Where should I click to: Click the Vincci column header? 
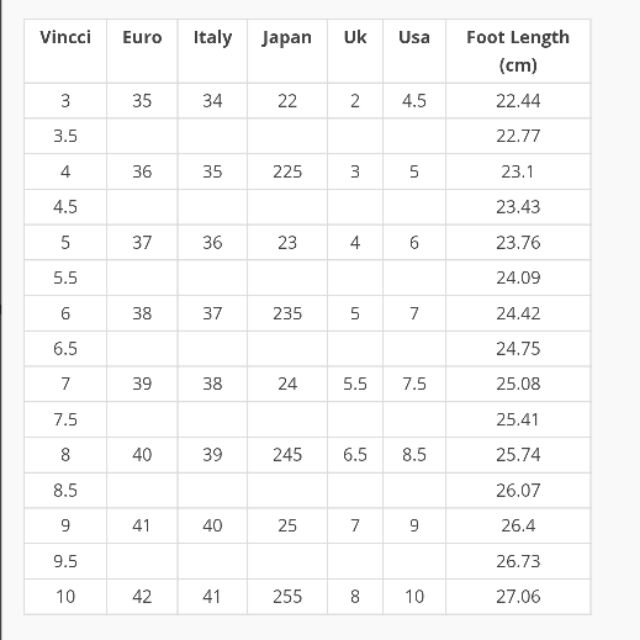[x=65, y=38]
